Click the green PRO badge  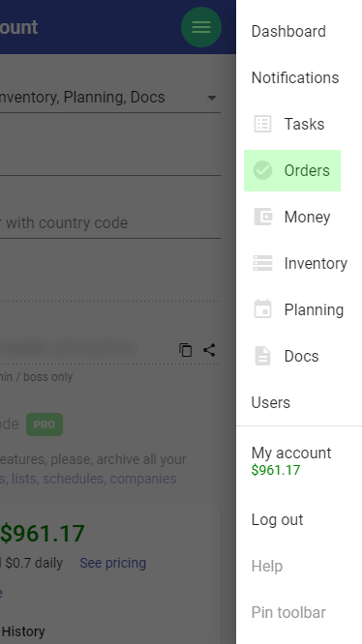(x=45, y=424)
